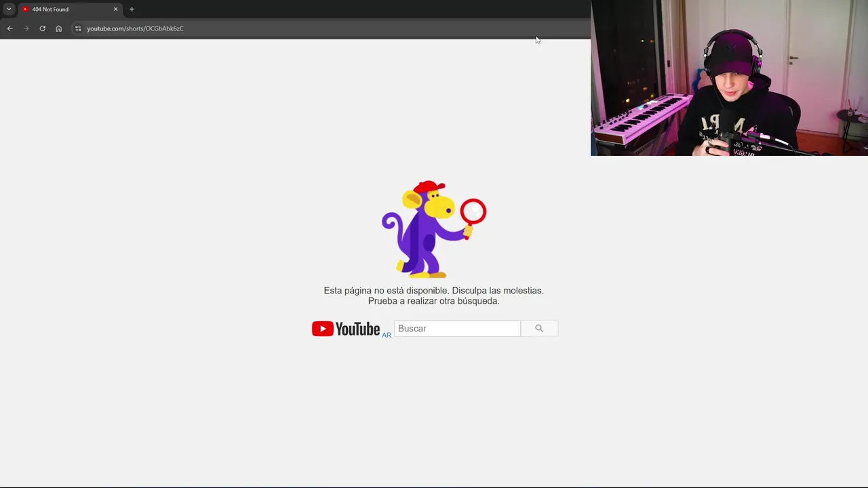Viewport: 868px width, 488px height.
Task: Open the YouTube logo link
Action: (346, 329)
